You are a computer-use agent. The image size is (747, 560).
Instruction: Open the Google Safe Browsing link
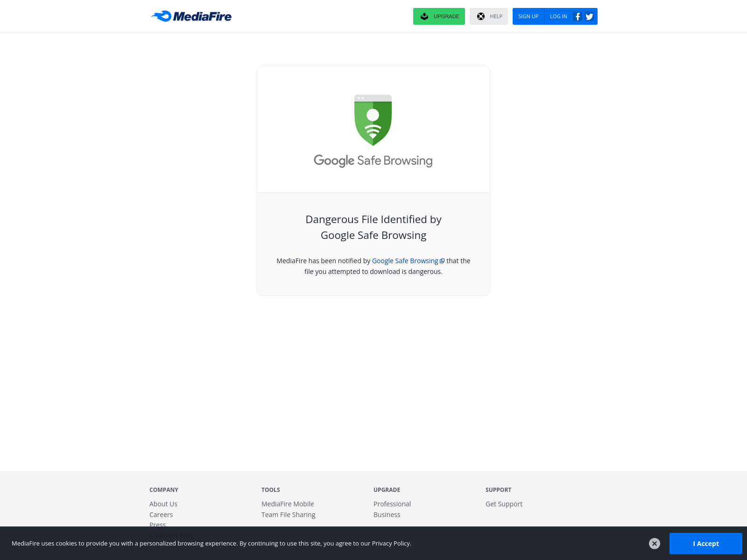click(x=405, y=261)
